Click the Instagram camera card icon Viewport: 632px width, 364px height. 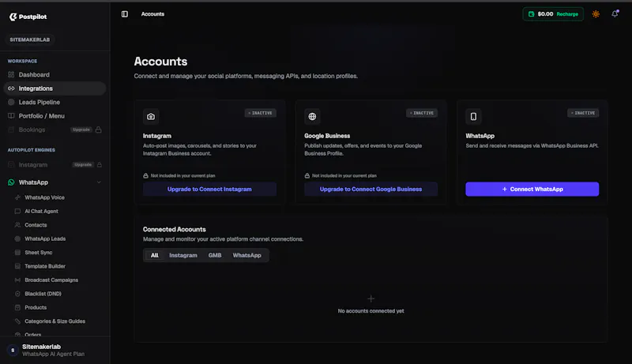151,116
